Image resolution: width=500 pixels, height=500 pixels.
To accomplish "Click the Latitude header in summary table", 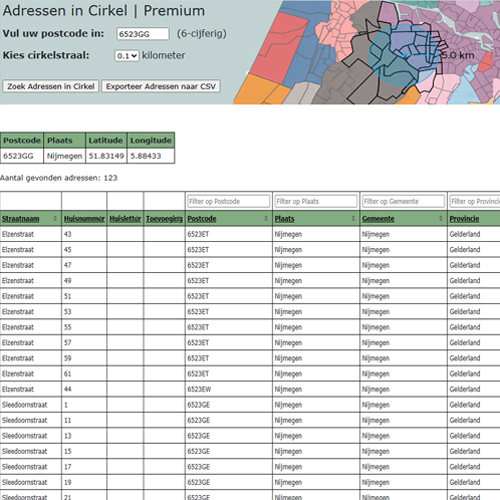I will pos(106,140).
